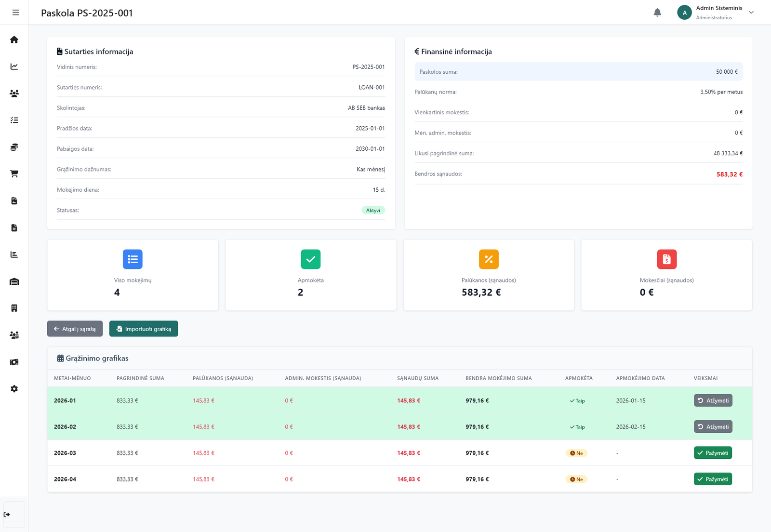
Task: Mark the 2026-04 payment as paid
Action: (x=713, y=479)
